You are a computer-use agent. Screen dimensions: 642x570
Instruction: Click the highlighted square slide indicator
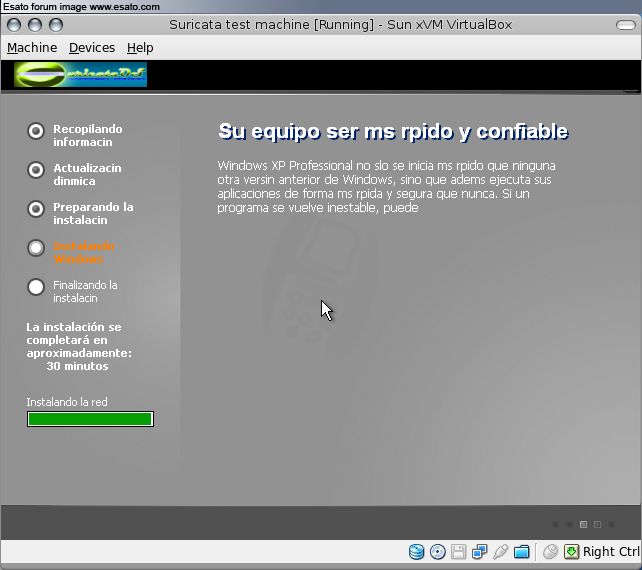pyautogui.click(x=583, y=525)
